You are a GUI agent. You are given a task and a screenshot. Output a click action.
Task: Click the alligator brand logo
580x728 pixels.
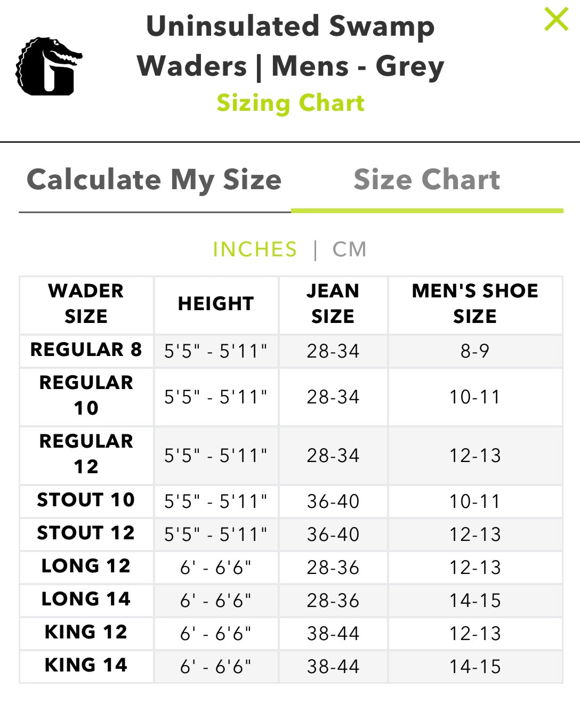click(49, 67)
